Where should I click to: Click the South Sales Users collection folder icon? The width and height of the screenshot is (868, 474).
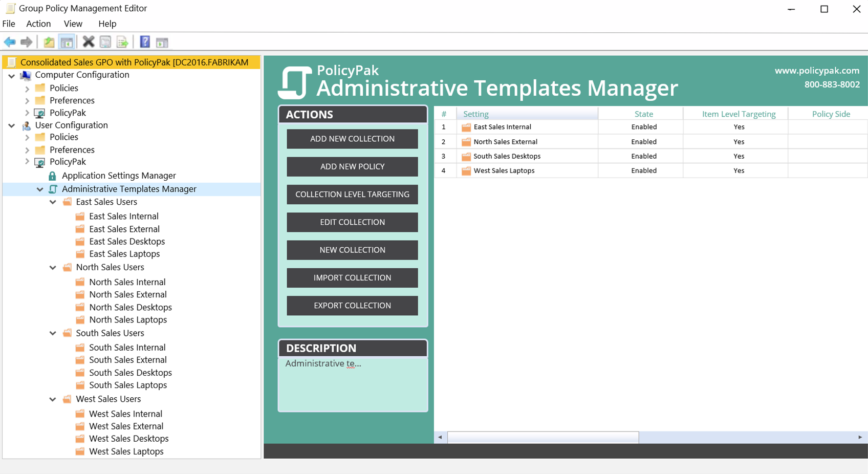click(x=67, y=333)
